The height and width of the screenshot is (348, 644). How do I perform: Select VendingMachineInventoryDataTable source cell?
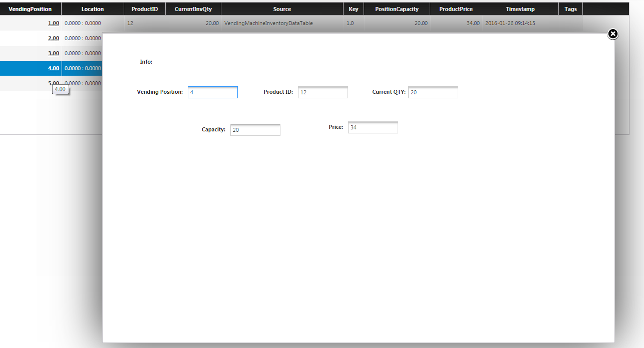pos(282,23)
